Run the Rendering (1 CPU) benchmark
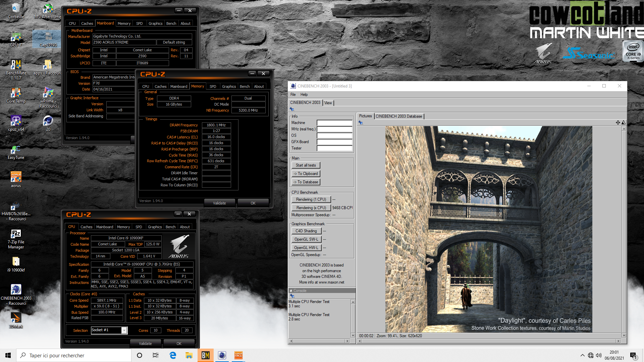Screen dimensions: 644x362 tap(311, 199)
